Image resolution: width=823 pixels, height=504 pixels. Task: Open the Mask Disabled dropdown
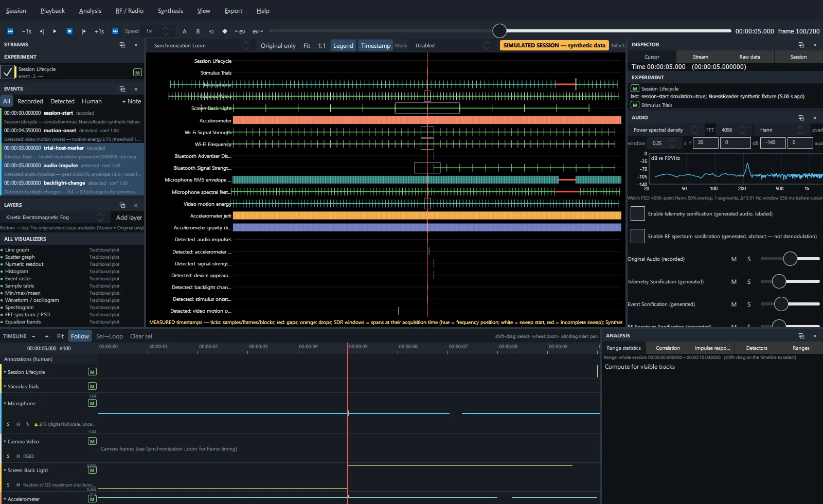(452, 46)
